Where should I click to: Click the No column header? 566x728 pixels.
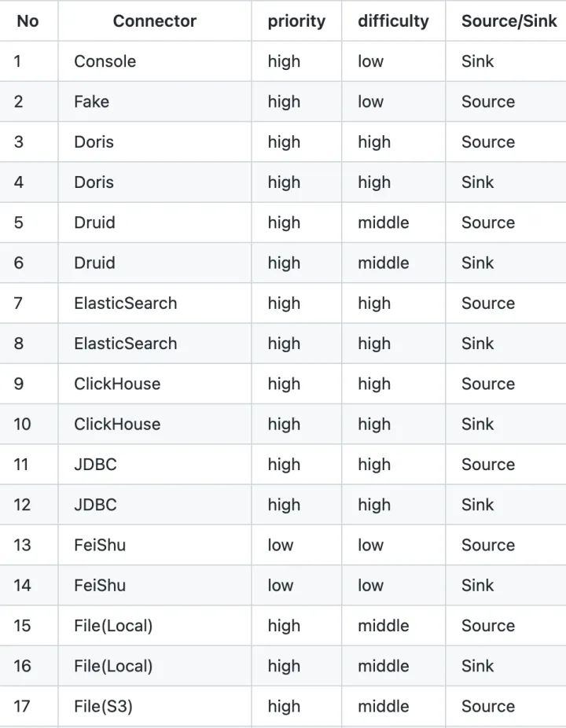[28, 21]
